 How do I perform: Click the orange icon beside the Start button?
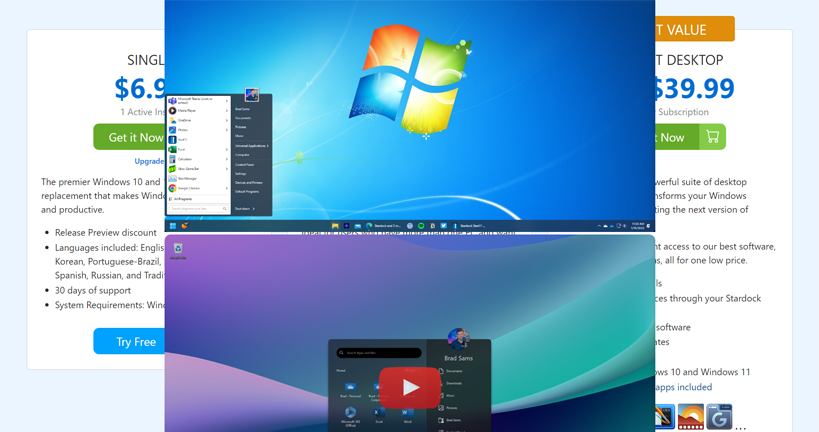coord(185,225)
